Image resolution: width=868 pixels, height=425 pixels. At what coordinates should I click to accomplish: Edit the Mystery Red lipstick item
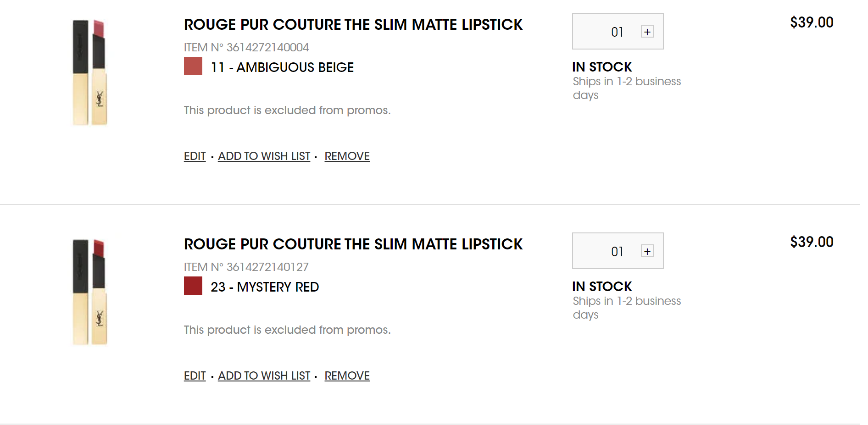coord(195,376)
